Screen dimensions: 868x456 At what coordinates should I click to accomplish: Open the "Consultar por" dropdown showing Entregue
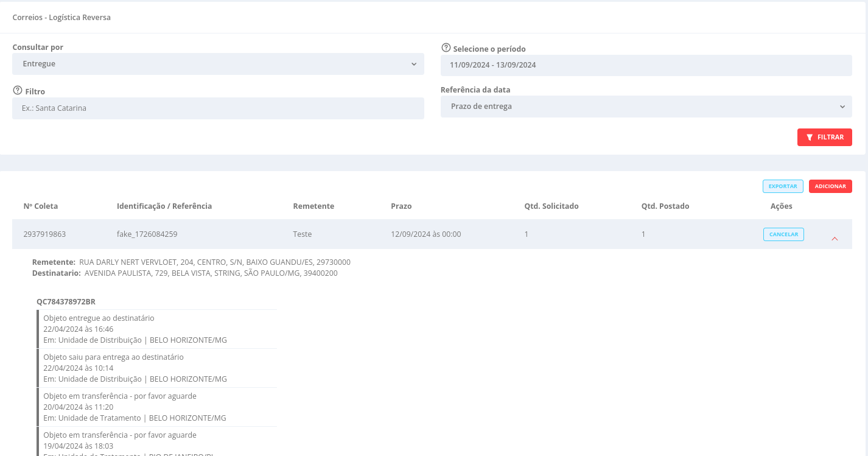click(x=218, y=63)
